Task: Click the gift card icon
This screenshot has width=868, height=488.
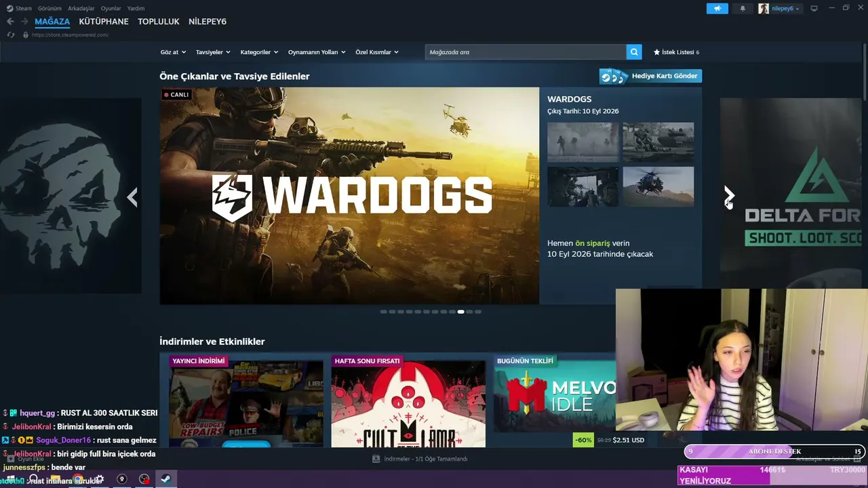Action: tap(614, 76)
